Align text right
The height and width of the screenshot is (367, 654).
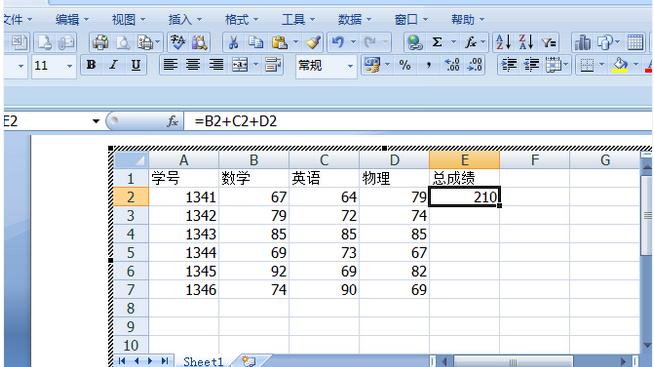click(x=216, y=65)
